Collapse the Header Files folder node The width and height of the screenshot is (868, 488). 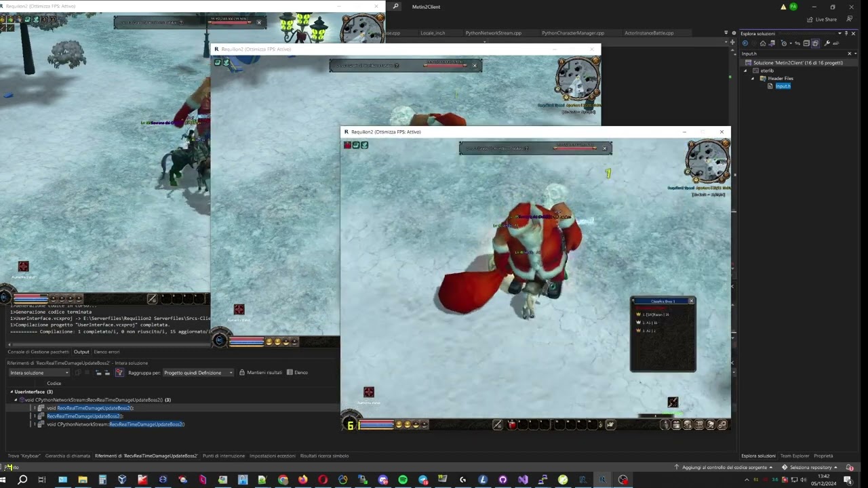pos(753,79)
